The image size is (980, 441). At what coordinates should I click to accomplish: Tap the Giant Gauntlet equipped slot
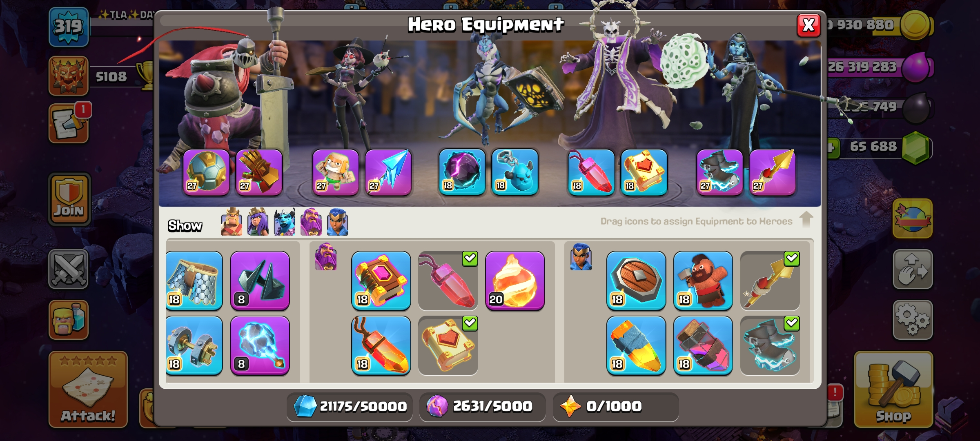tap(259, 172)
